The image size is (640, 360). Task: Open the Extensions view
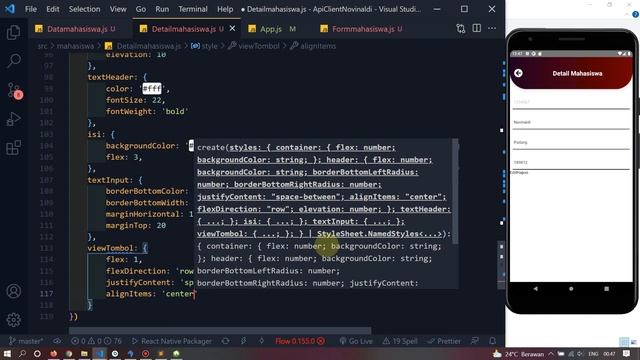(13, 148)
